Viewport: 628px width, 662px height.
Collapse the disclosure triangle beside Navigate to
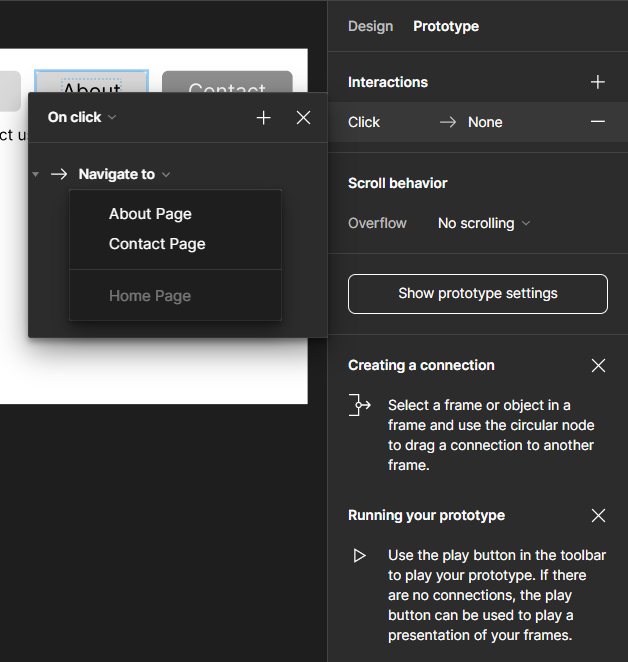36,175
